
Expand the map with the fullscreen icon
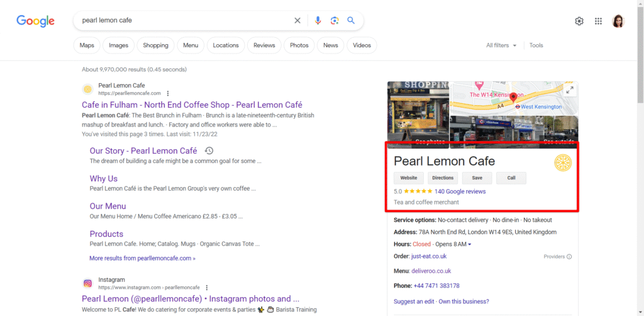point(570,91)
